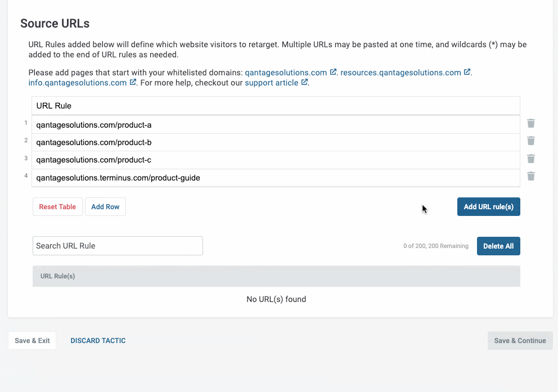Click the Reset Table button

(57, 206)
